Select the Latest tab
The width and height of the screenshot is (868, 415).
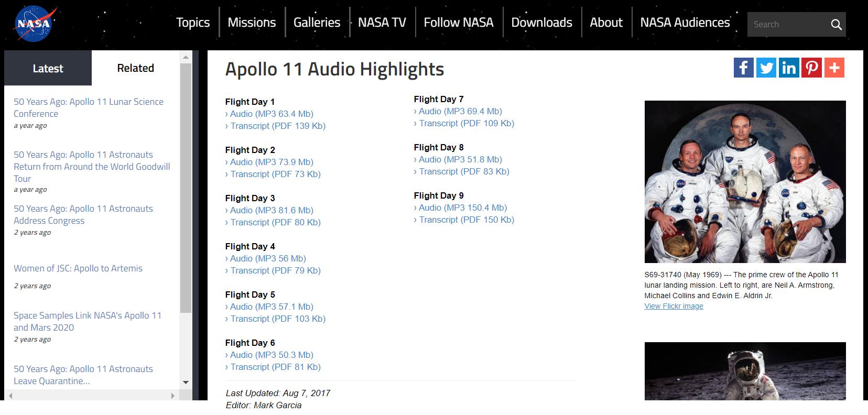click(48, 68)
